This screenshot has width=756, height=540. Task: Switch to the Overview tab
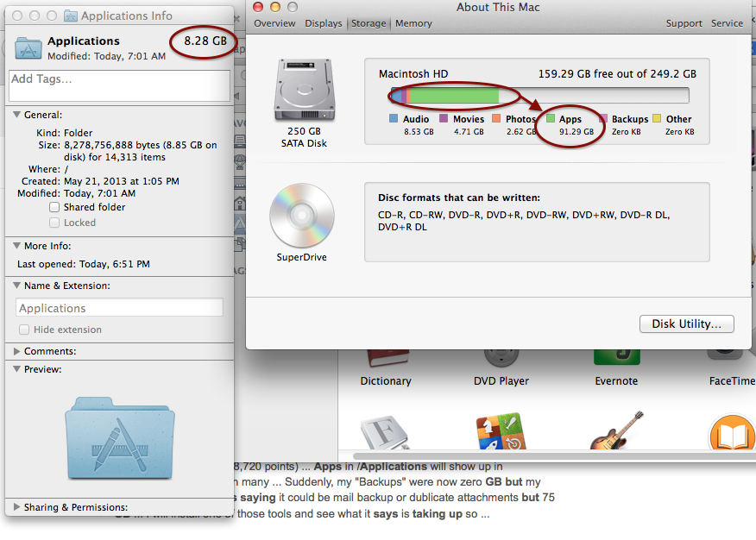[x=274, y=23]
